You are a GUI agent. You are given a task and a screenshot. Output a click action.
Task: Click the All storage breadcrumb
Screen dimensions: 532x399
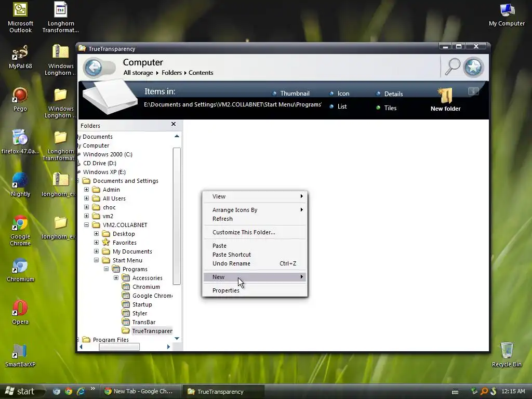tap(138, 73)
